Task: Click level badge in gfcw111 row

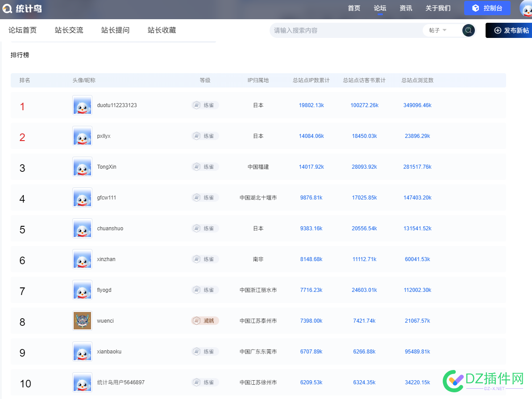Action: [205, 197]
